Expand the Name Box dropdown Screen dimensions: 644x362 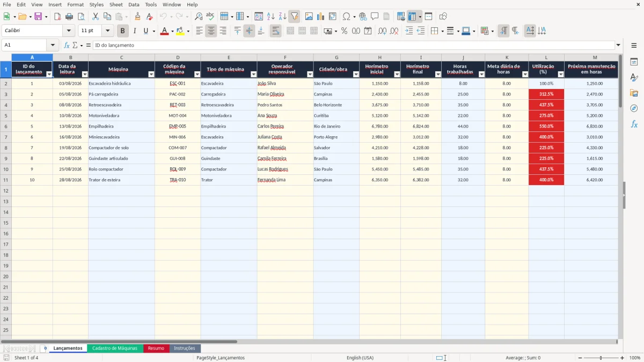click(53, 46)
